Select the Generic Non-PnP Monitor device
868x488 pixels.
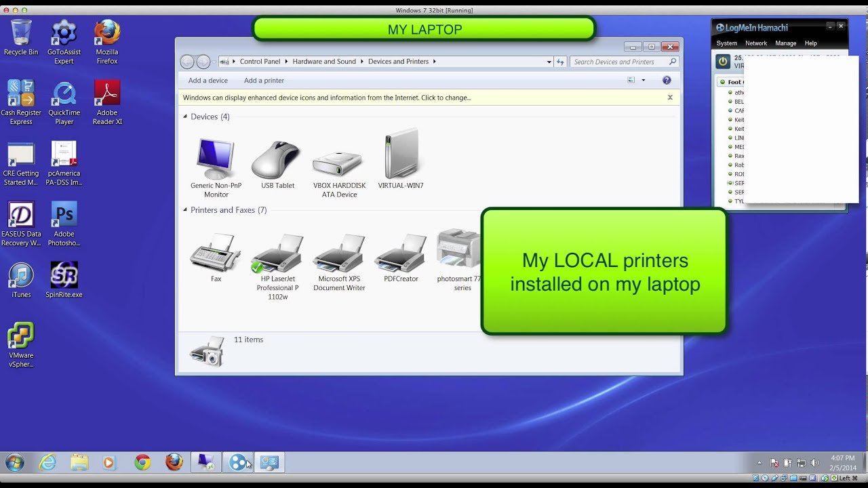click(216, 167)
